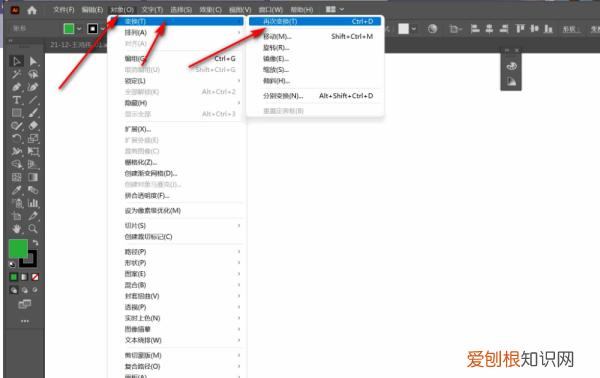Open the graphic style swatch dropdown
The width and height of the screenshot is (600, 378).
point(414,29)
